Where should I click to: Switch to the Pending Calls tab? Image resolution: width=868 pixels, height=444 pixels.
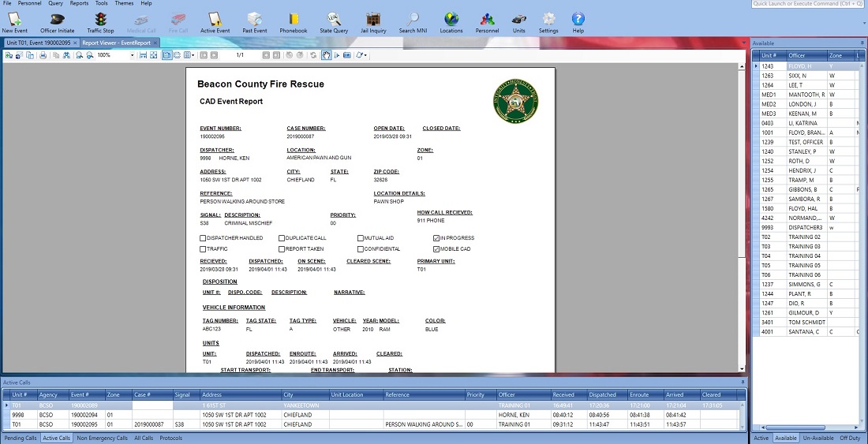(21, 438)
